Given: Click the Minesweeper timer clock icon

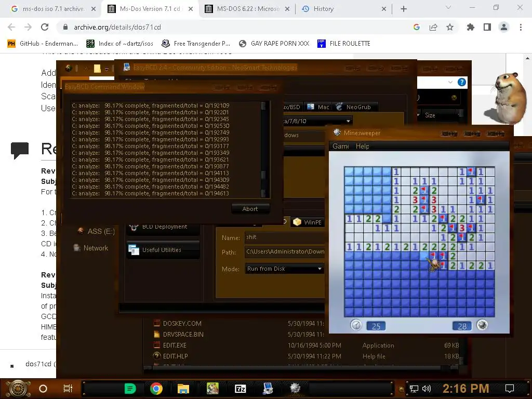Looking at the screenshot, I should tap(355, 325).
